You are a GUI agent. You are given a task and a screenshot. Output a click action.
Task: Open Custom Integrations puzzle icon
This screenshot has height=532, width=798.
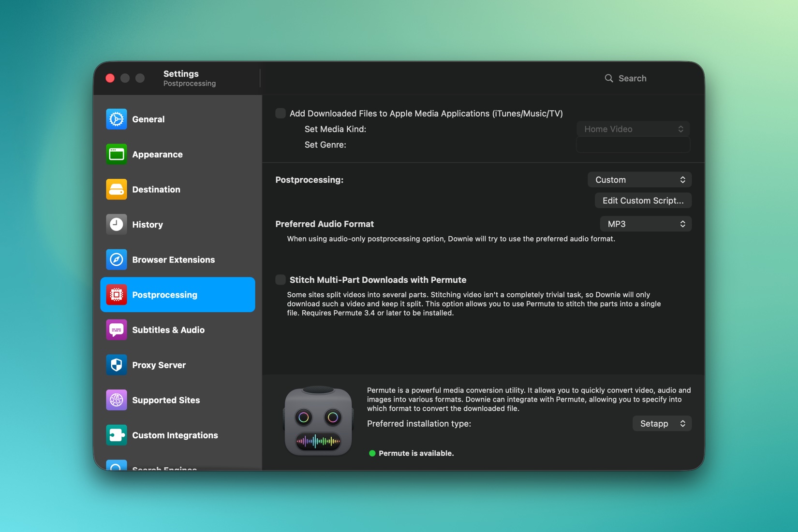coord(117,435)
